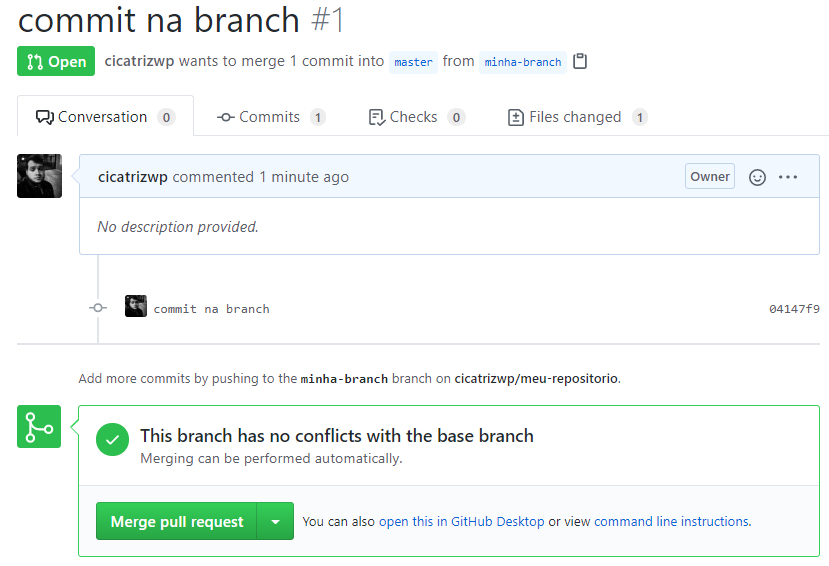Click the commit node icon in timeline
The image size is (829, 566).
point(98,308)
